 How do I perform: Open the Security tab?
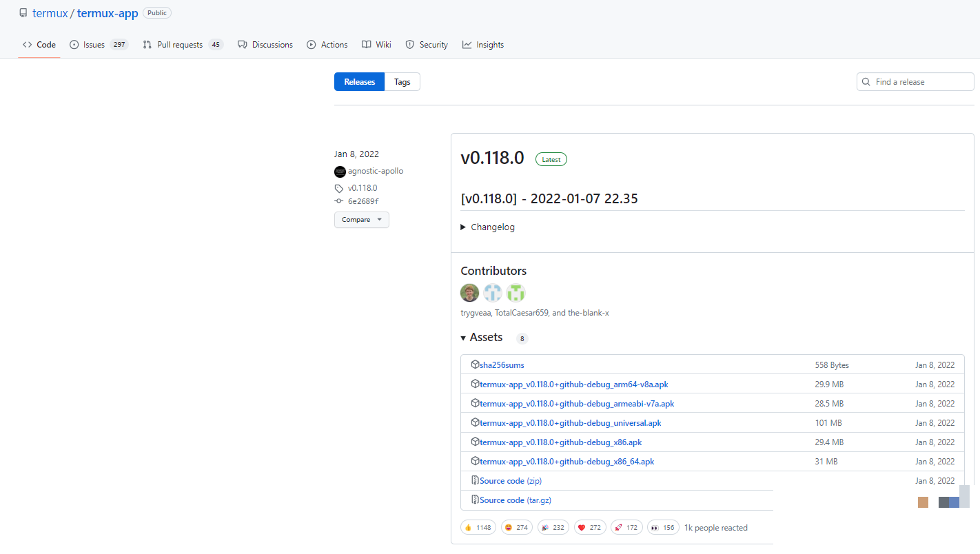pos(427,45)
